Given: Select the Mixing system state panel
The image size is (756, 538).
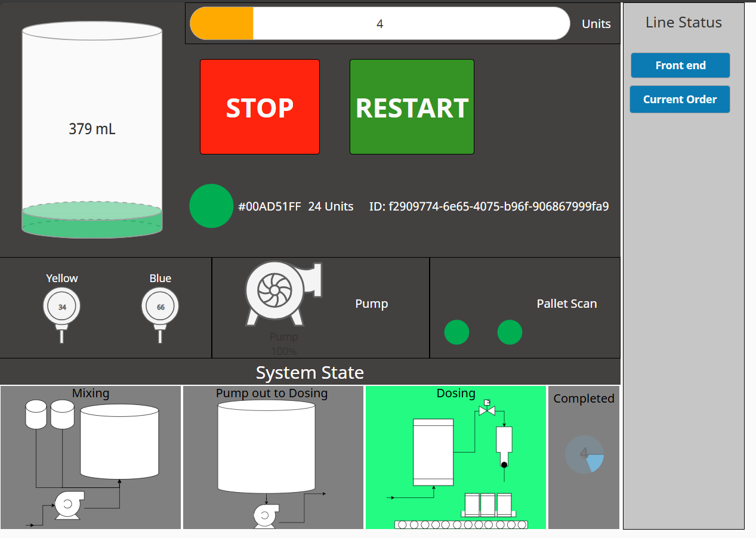Looking at the screenshot, I should [91, 457].
